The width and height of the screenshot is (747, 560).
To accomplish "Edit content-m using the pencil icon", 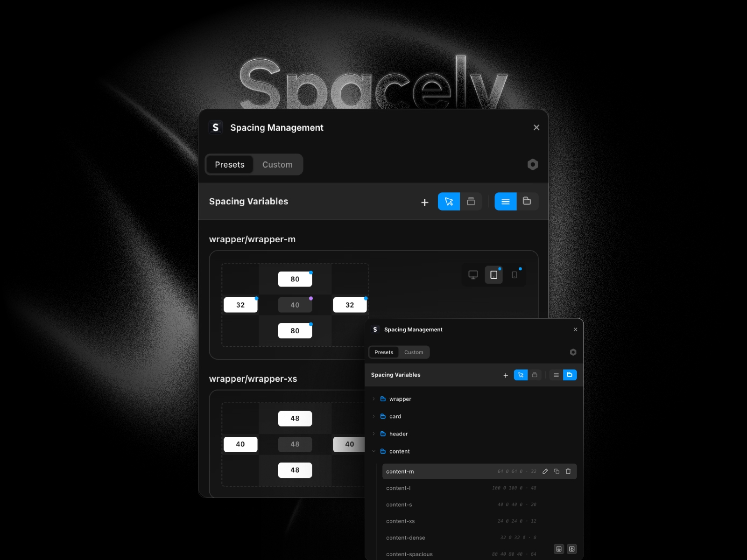I will click(x=545, y=471).
